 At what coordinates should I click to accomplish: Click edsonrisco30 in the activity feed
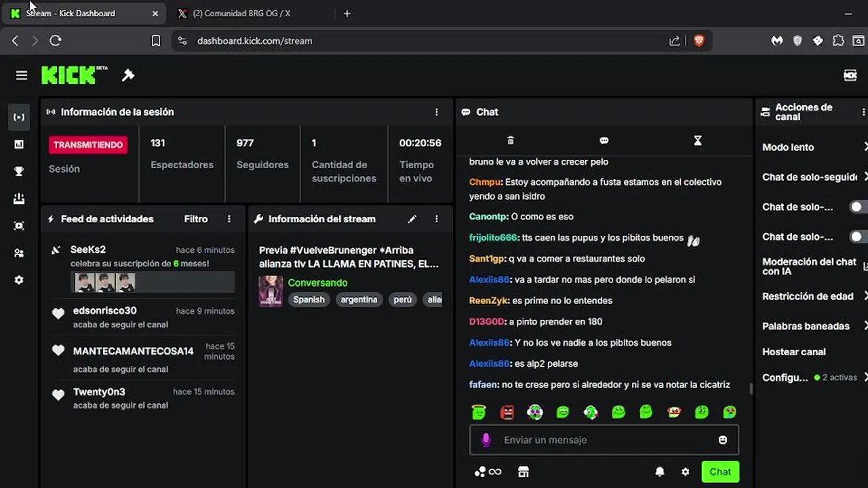click(x=105, y=310)
